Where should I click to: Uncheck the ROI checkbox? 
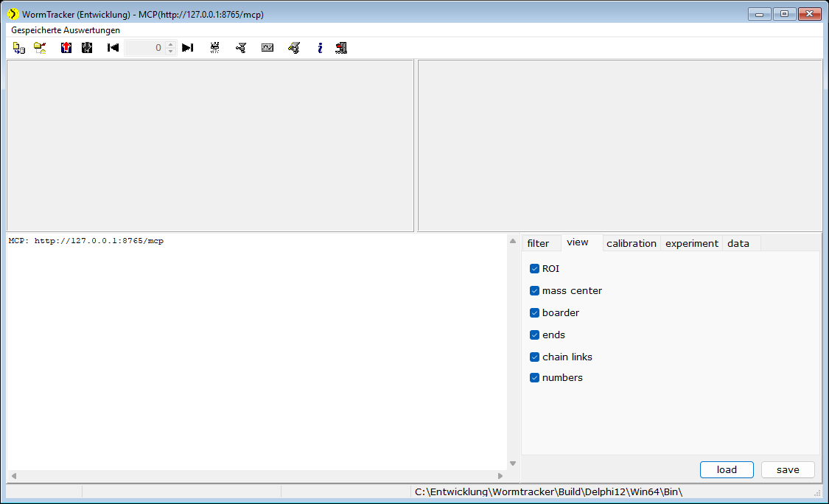pos(534,269)
